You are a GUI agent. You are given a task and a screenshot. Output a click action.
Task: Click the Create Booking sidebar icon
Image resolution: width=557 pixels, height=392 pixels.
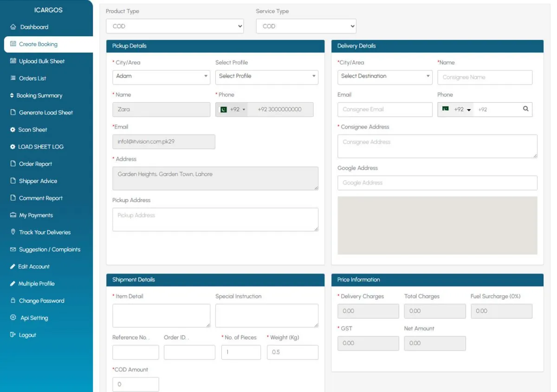[x=13, y=44]
